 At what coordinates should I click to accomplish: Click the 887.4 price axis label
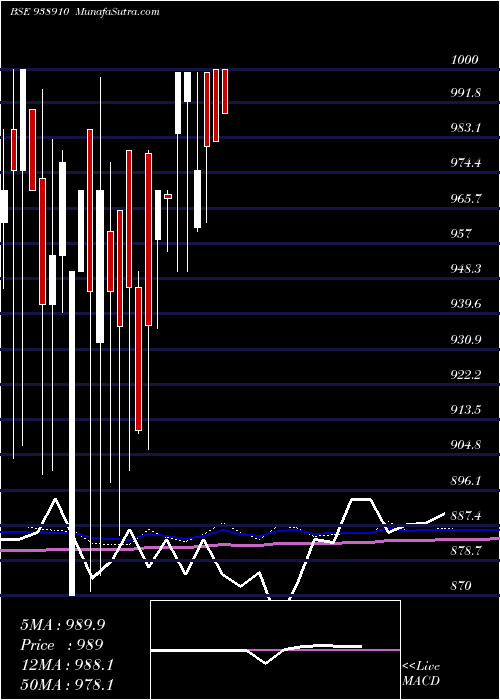point(465,516)
